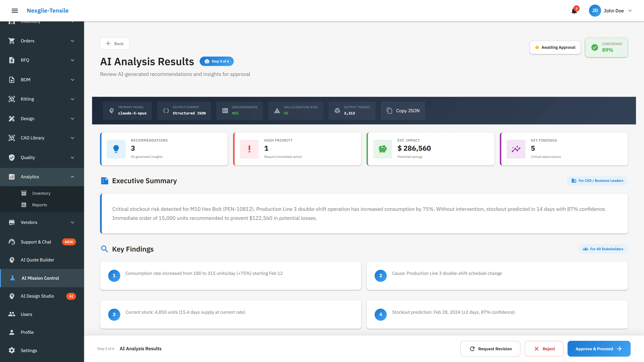This screenshot has height=362, width=644.
Task: Open AI Design Studio from the sidebar
Action: (x=38, y=296)
